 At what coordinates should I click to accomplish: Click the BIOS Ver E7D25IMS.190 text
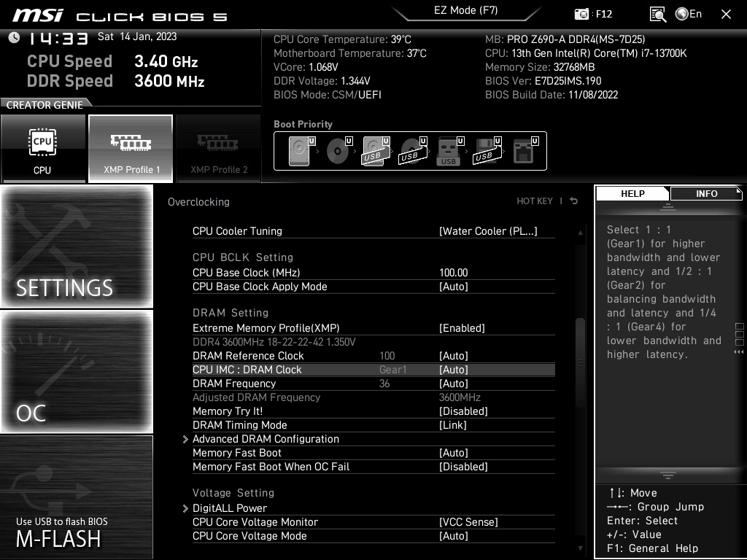[543, 81]
